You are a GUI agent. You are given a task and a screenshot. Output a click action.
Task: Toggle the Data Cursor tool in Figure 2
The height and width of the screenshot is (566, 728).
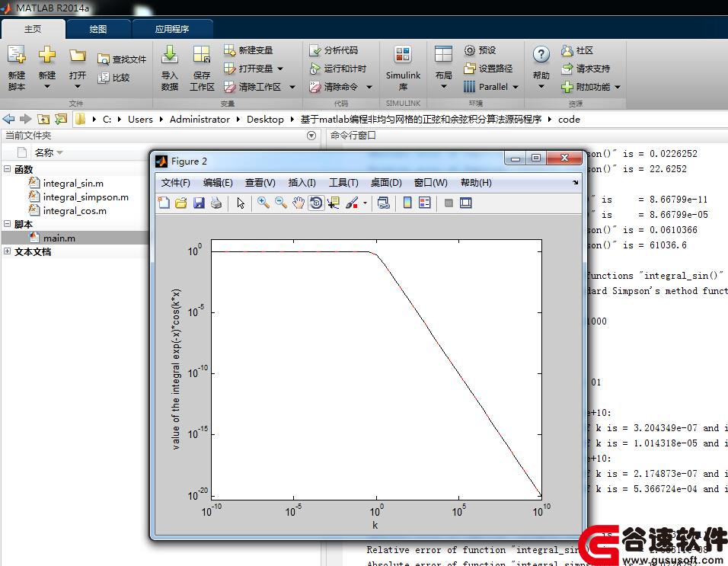point(334,203)
